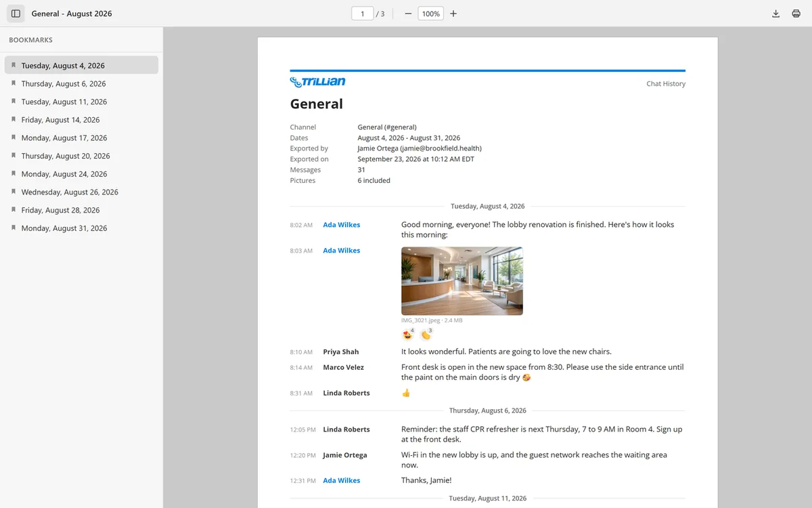The width and height of the screenshot is (812, 508).
Task: Zoom in with the plus icon
Action: 453,14
